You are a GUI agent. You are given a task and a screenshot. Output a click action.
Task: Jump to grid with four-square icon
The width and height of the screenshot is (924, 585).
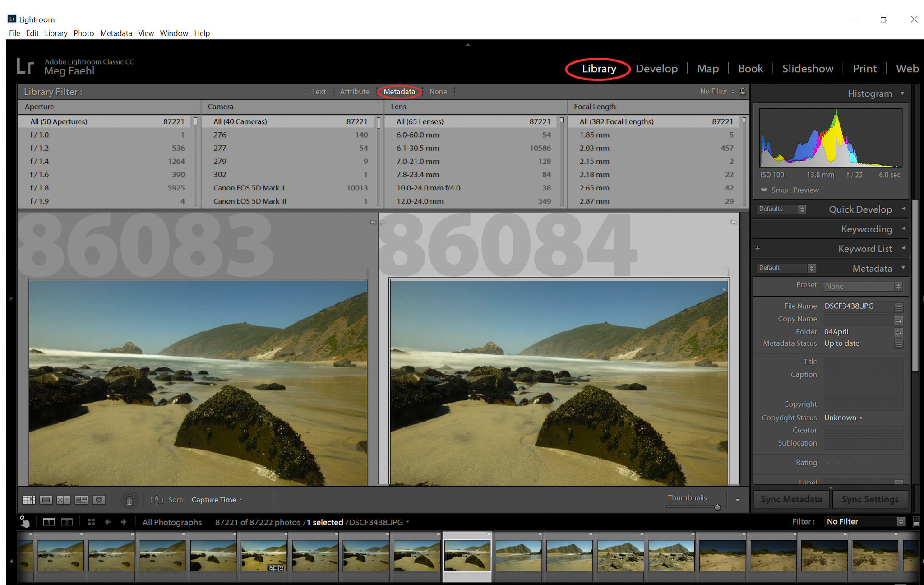tap(91, 522)
